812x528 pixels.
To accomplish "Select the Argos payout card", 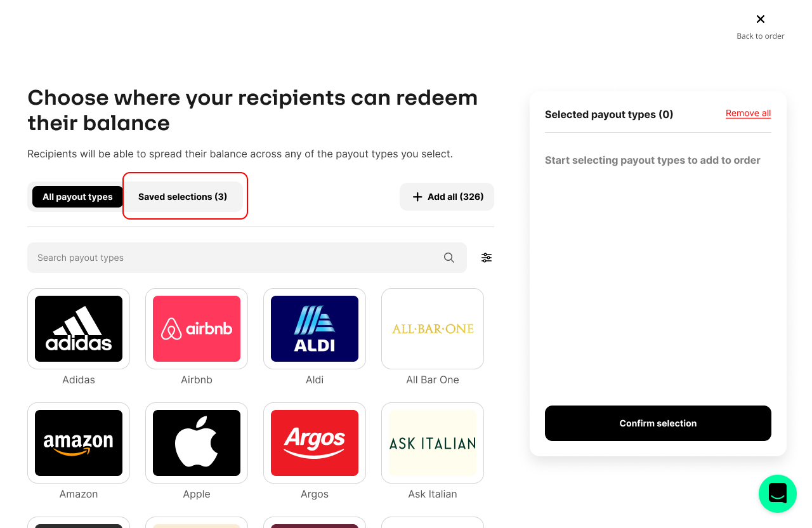I will point(315,443).
